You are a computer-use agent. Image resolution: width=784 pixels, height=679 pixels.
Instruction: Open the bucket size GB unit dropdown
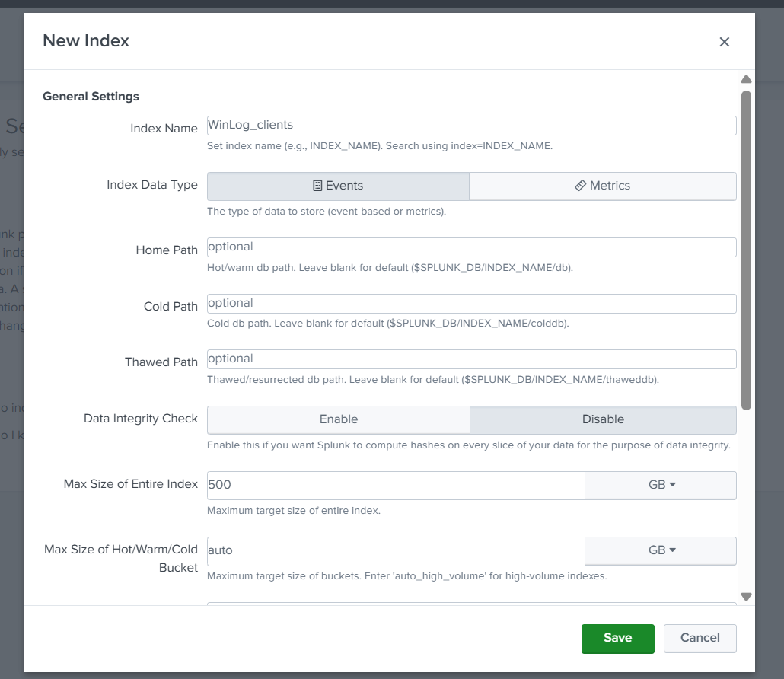point(660,550)
